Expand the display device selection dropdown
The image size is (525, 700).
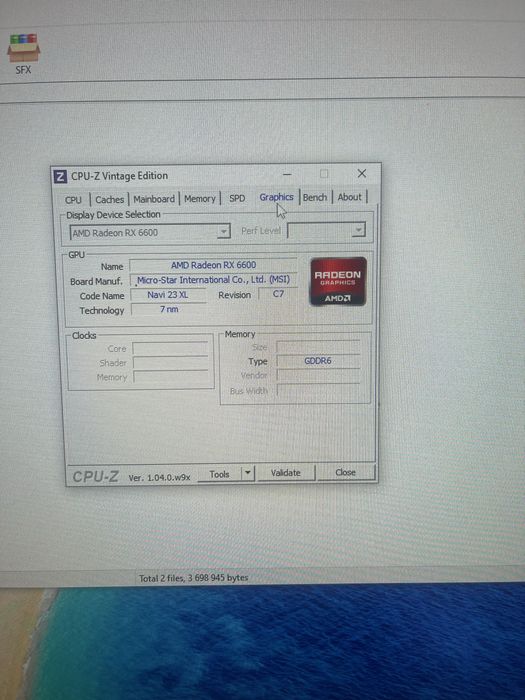click(224, 231)
